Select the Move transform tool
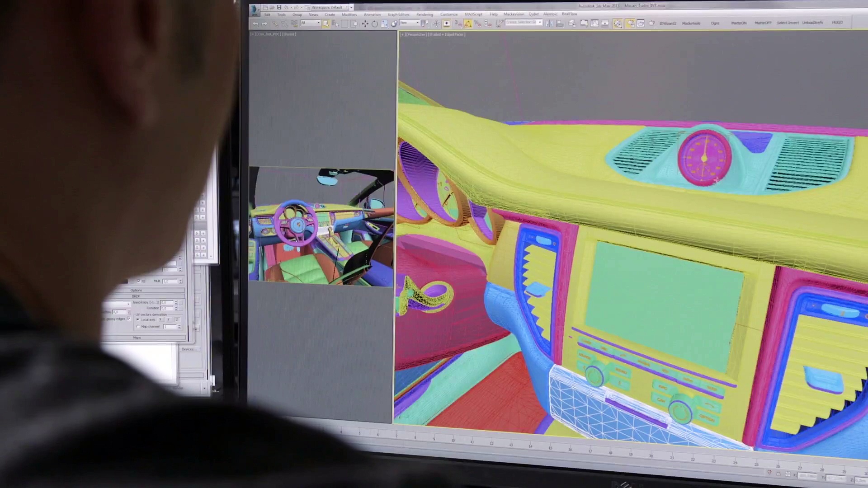This screenshot has height=488, width=868. 365,24
